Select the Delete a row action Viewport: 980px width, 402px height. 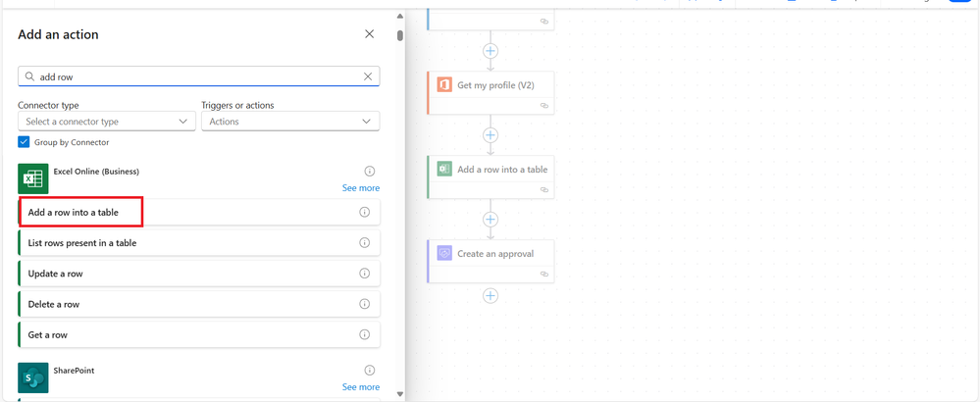[199, 304]
